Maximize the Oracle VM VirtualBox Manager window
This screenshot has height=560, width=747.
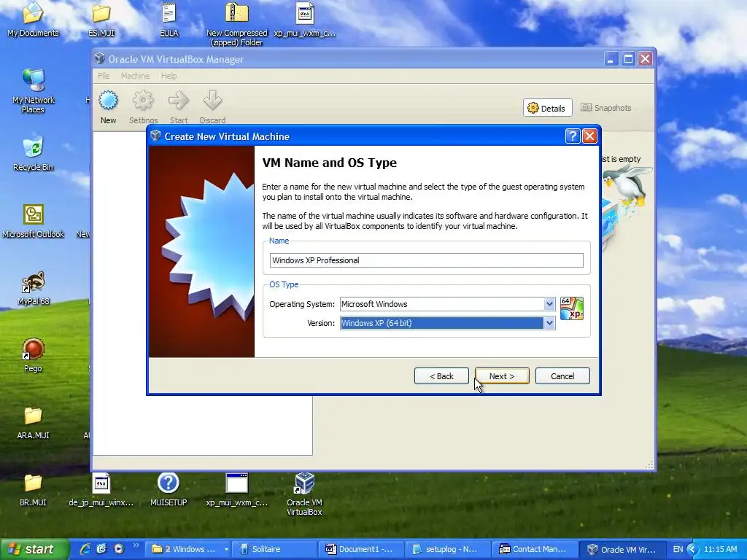(628, 59)
